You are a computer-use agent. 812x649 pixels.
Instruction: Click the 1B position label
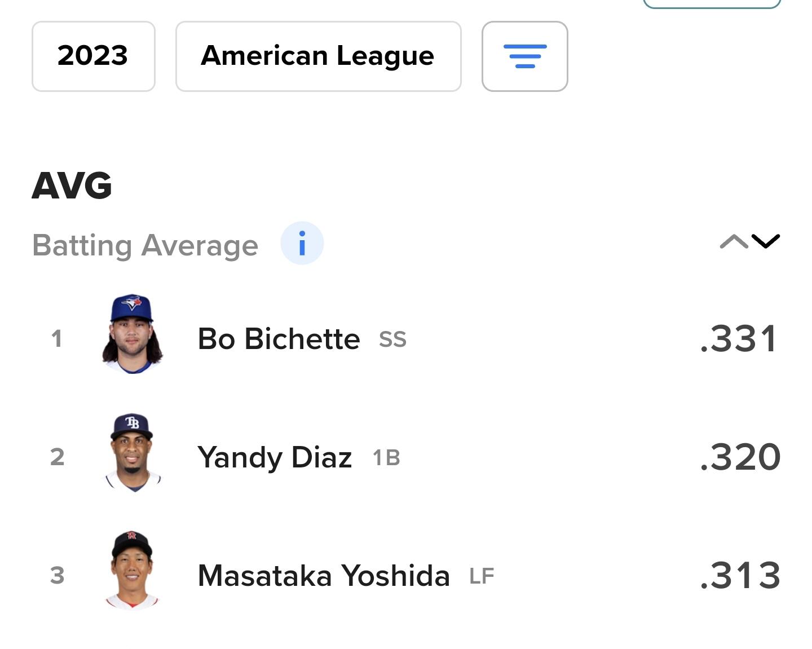click(386, 458)
